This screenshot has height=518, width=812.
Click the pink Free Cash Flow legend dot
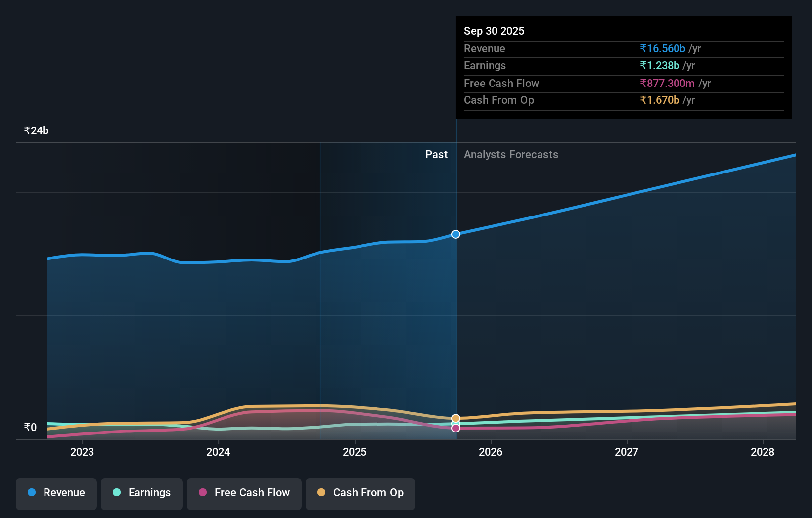[x=203, y=493]
